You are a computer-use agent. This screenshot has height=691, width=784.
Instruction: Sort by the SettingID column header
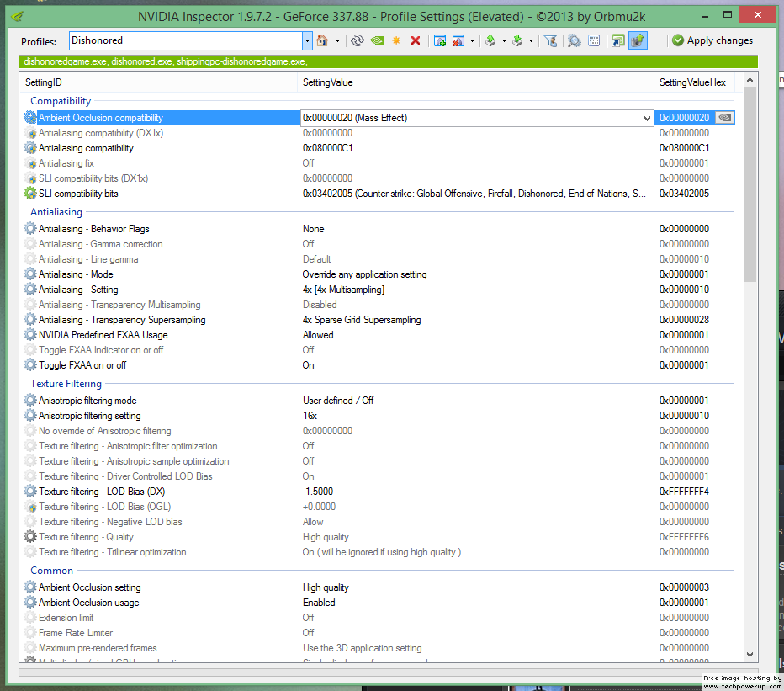pyautogui.click(x=159, y=82)
